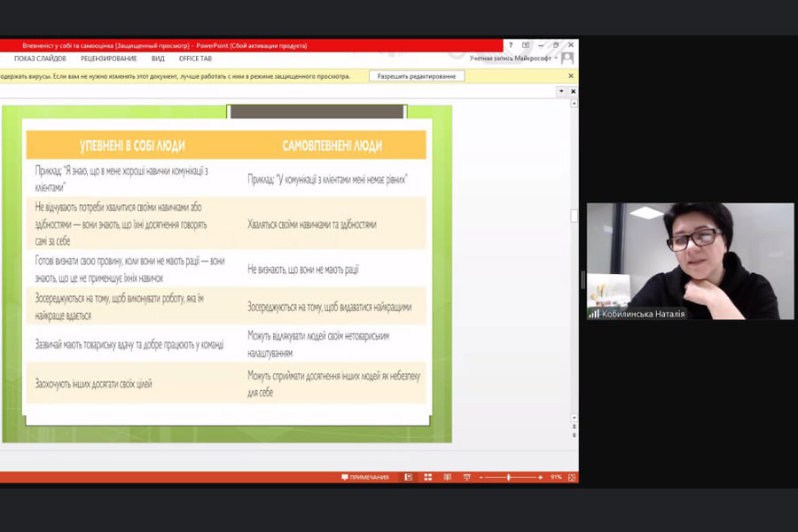Screen dimensions: 798x532
Task: Click cell 'Хваляться своїми навичками та здібностями'
Action: (x=332, y=224)
